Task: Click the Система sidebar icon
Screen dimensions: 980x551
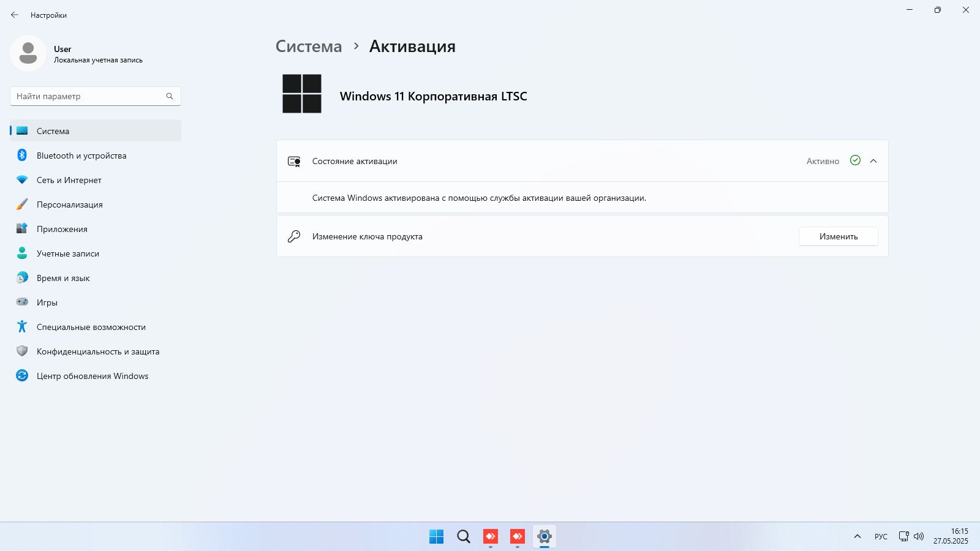Action: point(22,131)
